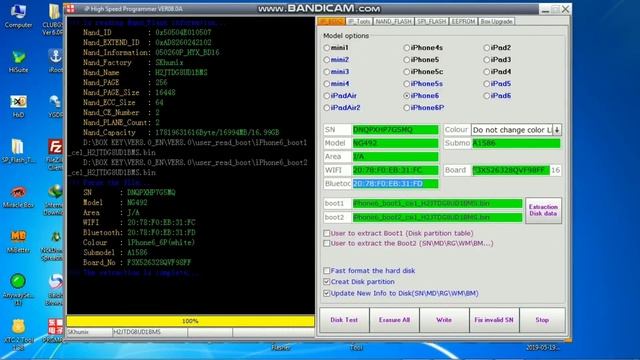Open the Box Upgrade tab
The width and height of the screenshot is (640, 360).
[x=496, y=21]
